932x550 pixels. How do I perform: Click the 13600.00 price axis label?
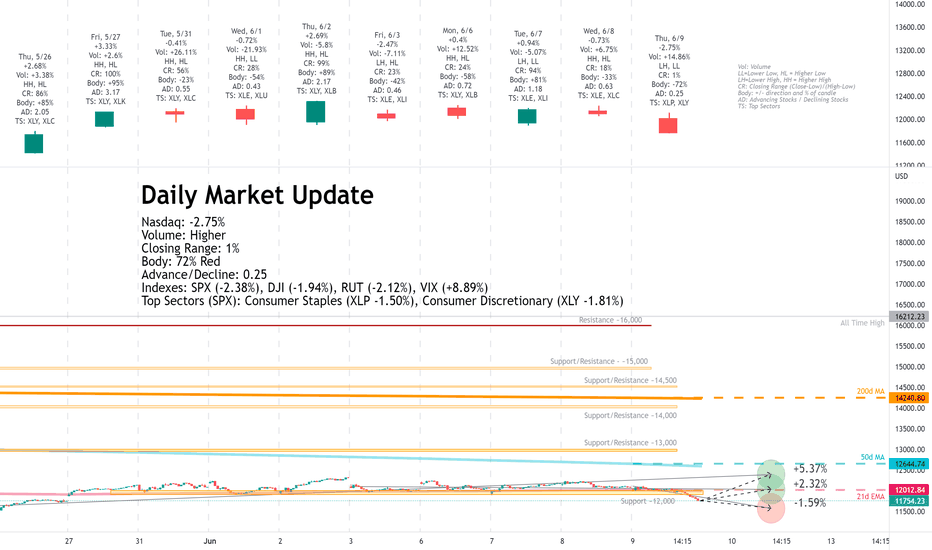click(x=910, y=27)
